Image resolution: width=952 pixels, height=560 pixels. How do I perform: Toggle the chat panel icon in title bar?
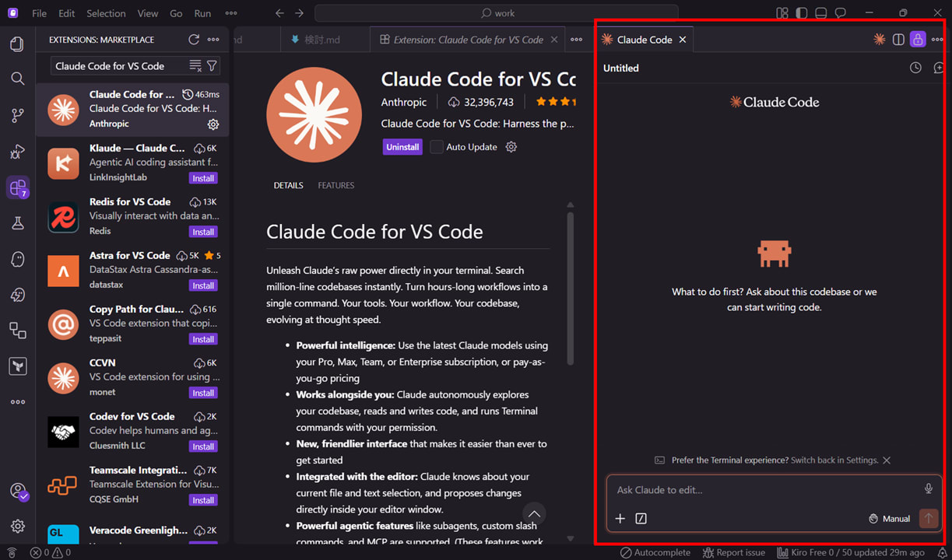tap(841, 13)
